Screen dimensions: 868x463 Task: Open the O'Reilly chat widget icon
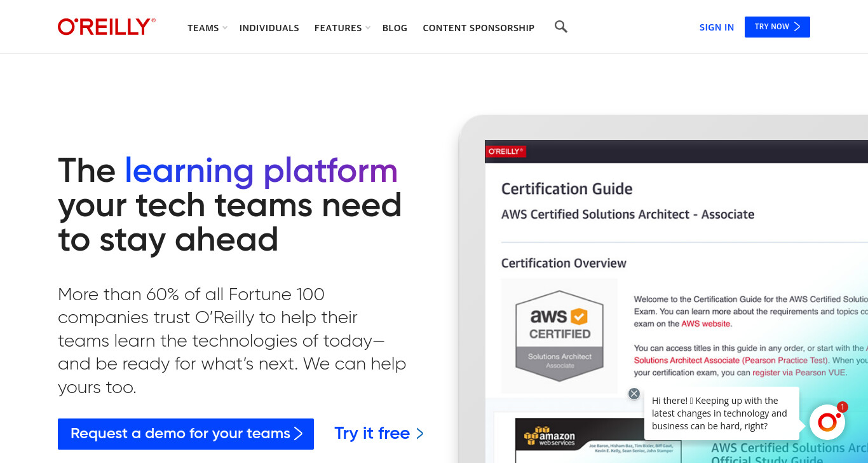827,422
